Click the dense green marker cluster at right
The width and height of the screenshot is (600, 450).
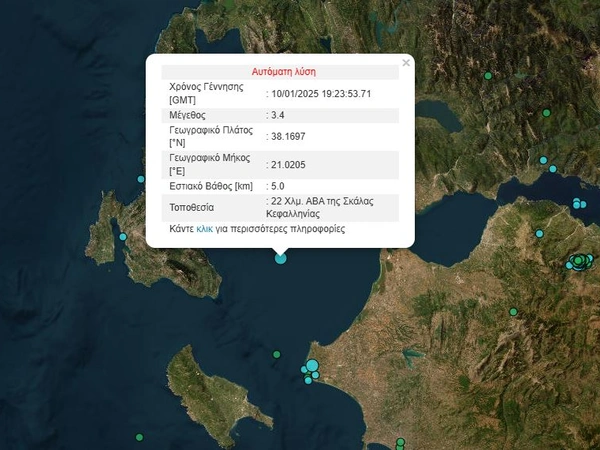pos(579,262)
